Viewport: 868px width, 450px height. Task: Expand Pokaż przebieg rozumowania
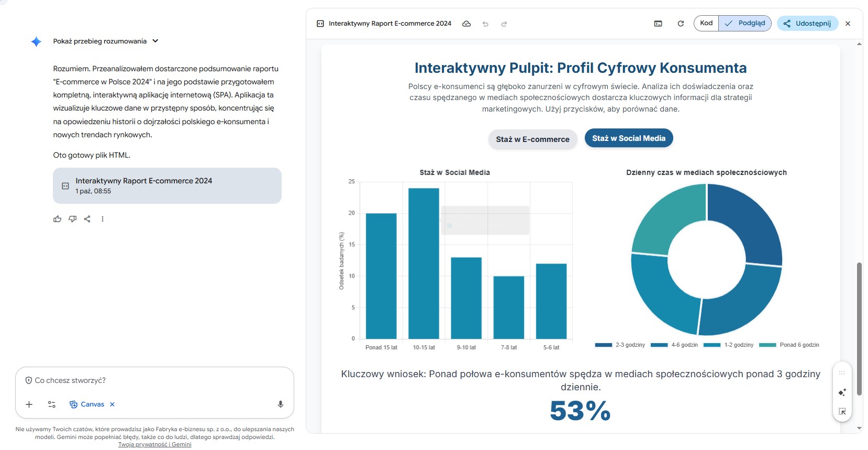pyautogui.click(x=105, y=41)
